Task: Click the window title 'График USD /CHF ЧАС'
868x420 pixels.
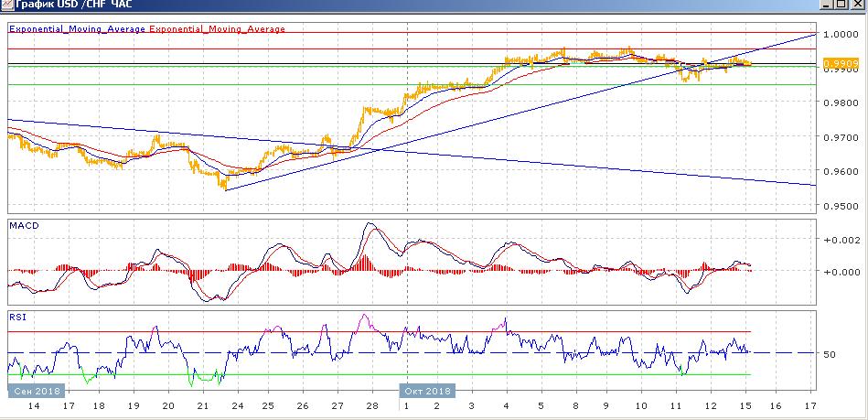Action: click(x=73, y=5)
